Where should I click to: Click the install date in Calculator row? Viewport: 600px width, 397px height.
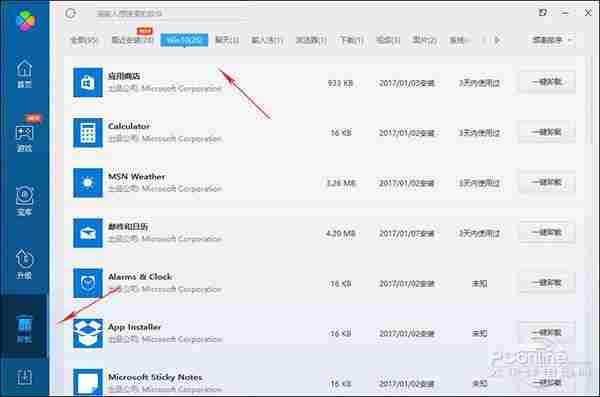[x=406, y=133]
